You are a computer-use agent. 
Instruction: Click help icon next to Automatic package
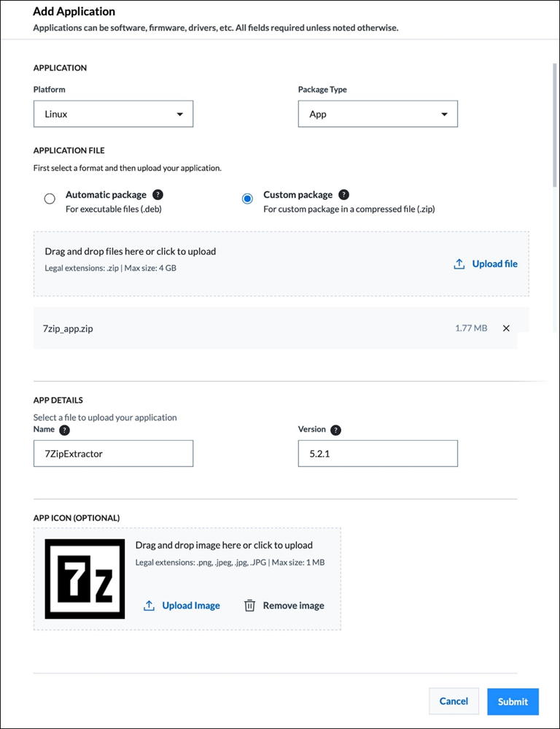point(158,195)
